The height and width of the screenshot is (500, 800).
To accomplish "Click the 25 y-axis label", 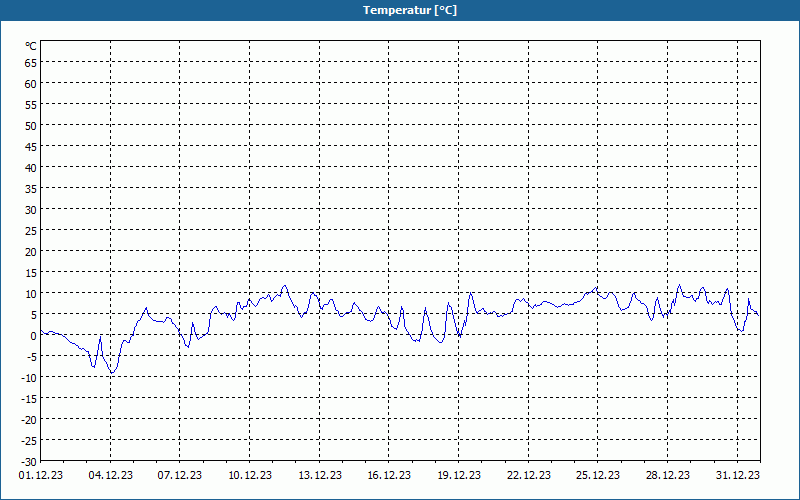I will click(31, 231).
